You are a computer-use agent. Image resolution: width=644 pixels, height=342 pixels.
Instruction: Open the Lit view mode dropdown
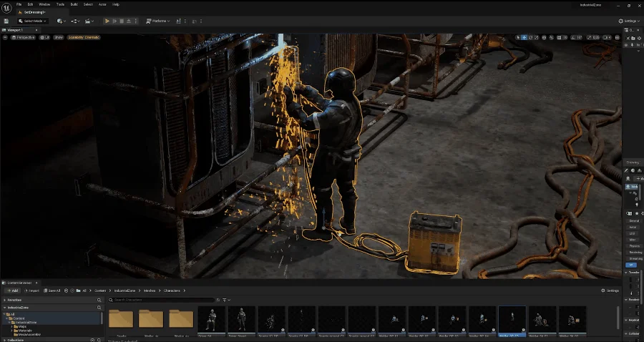[45, 37]
